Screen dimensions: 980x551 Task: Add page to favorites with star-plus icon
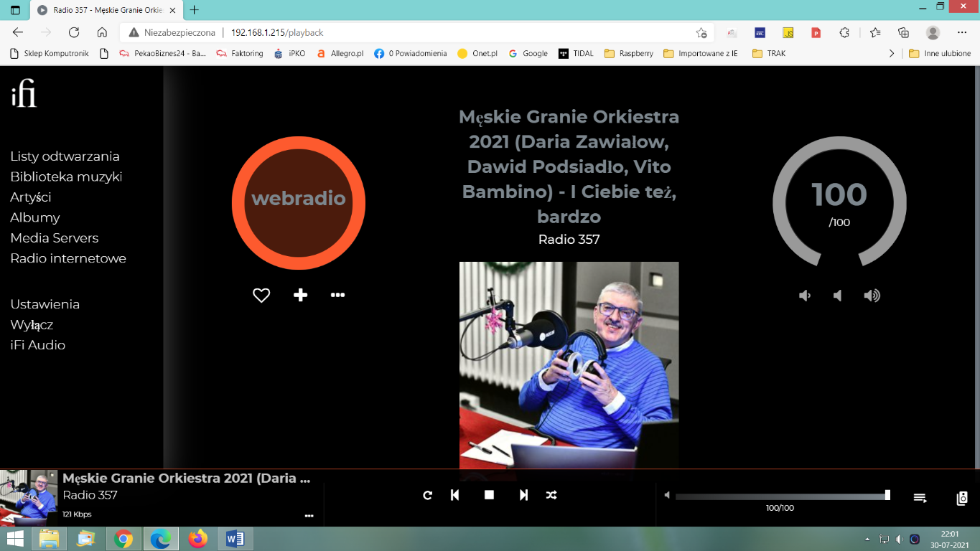coord(701,32)
